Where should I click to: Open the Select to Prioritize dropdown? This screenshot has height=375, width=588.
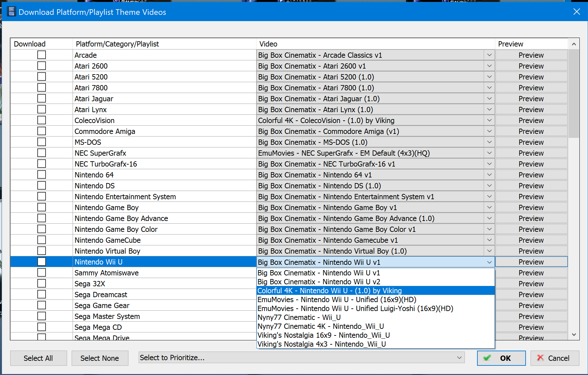point(301,358)
